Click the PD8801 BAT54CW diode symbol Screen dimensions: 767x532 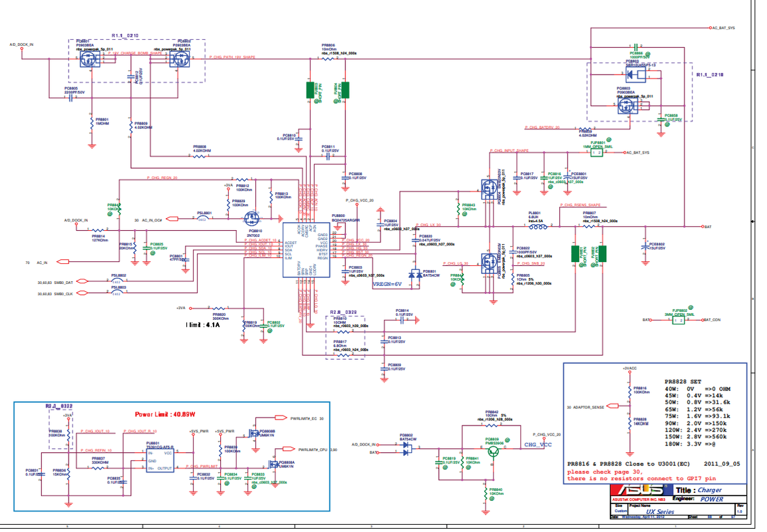(415, 275)
